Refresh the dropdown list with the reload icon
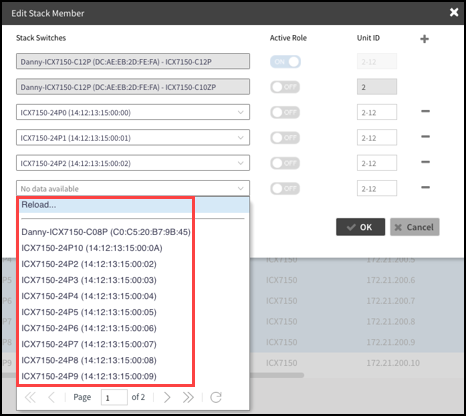The height and width of the screenshot is (416, 466). point(216,397)
